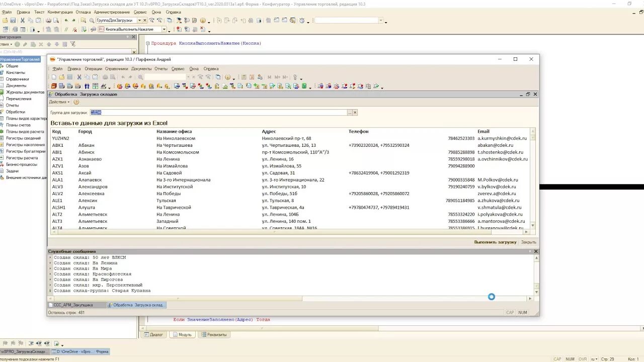Close the Служебные сообщения panel
The image size is (644, 362).
(535, 251)
